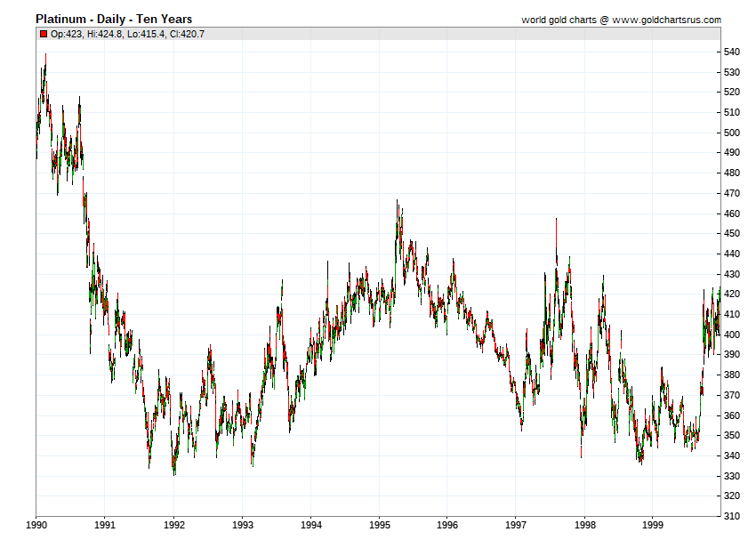Image resolution: width=756 pixels, height=548 pixels.
Task: Click the 500 price axis label
Action: click(732, 133)
